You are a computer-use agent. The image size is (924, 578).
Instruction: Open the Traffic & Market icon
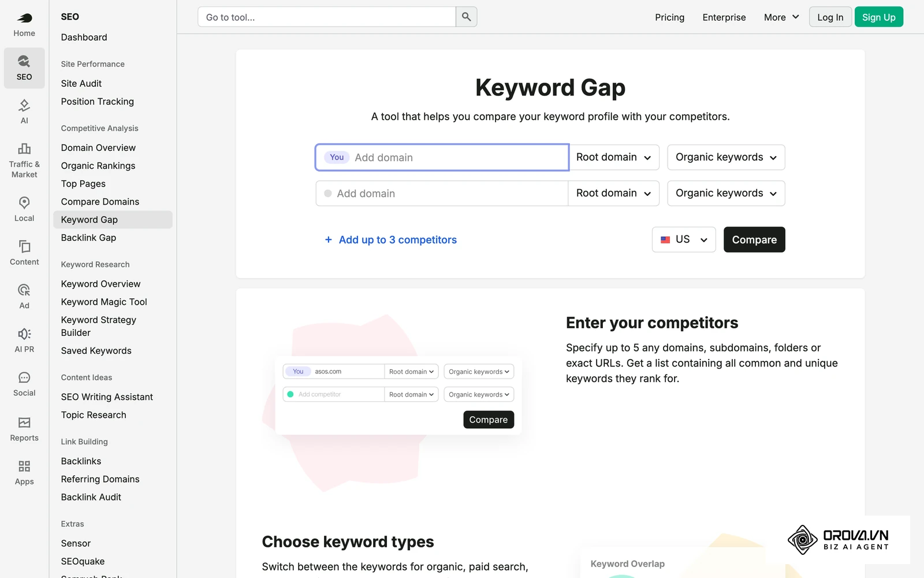[x=24, y=149]
